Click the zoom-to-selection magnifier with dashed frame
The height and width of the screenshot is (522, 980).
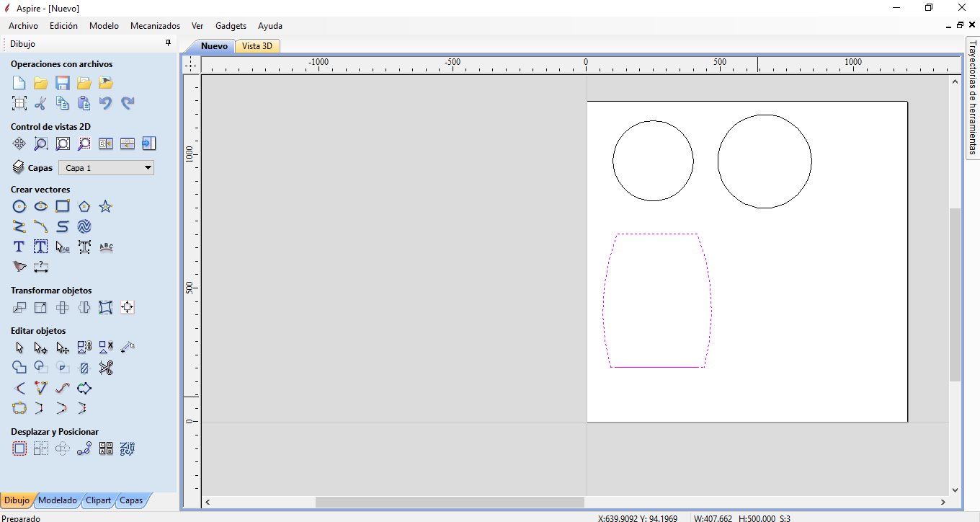coord(84,143)
